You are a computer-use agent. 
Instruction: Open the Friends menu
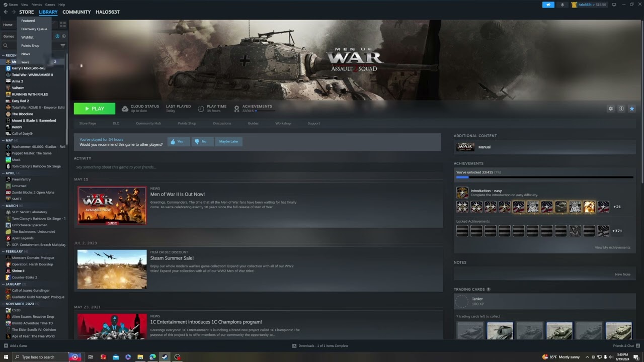pos(37,5)
